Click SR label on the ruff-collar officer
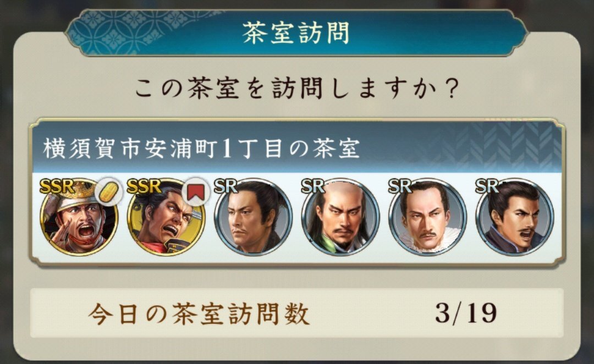The width and height of the screenshot is (594, 364). [x=400, y=186]
